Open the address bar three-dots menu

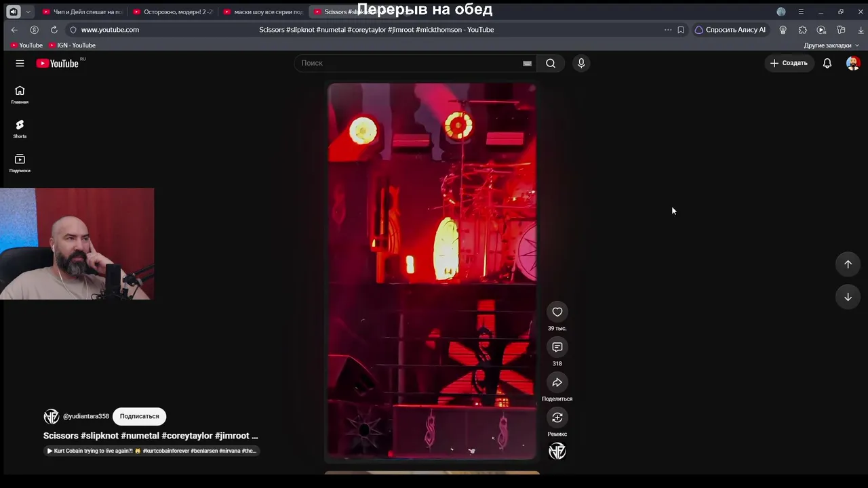pyautogui.click(x=668, y=30)
